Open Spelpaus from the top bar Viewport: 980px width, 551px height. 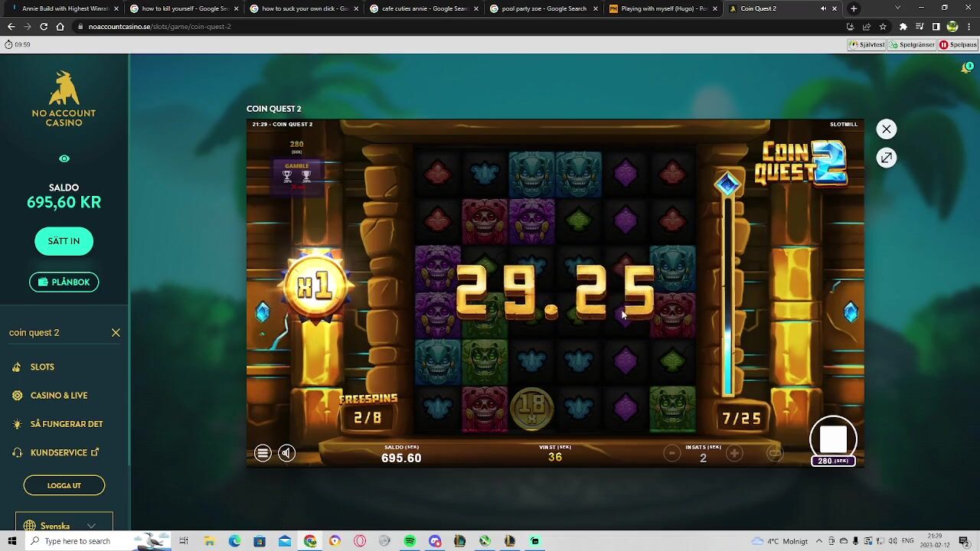(958, 44)
